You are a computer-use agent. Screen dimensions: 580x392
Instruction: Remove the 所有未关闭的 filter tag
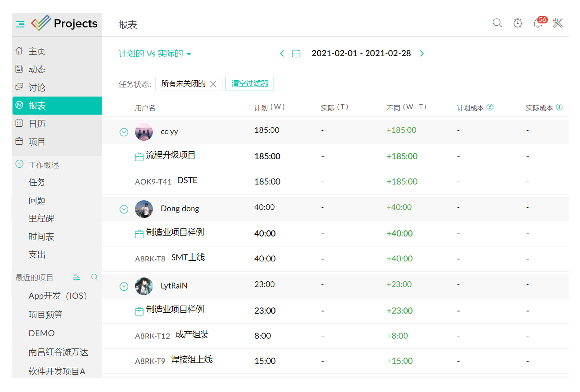pos(213,84)
